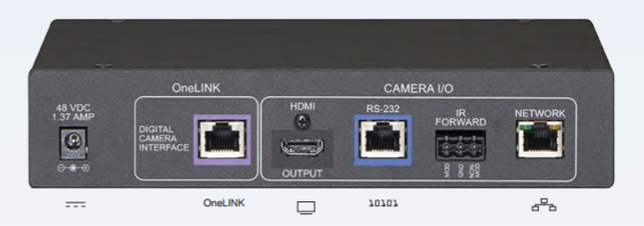Click the DC power symbol icon
The width and height of the screenshot is (644, 226).
point(76,205)
